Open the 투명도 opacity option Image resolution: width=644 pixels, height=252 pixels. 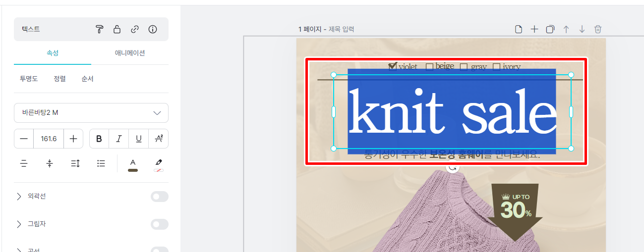click(29, 79)
